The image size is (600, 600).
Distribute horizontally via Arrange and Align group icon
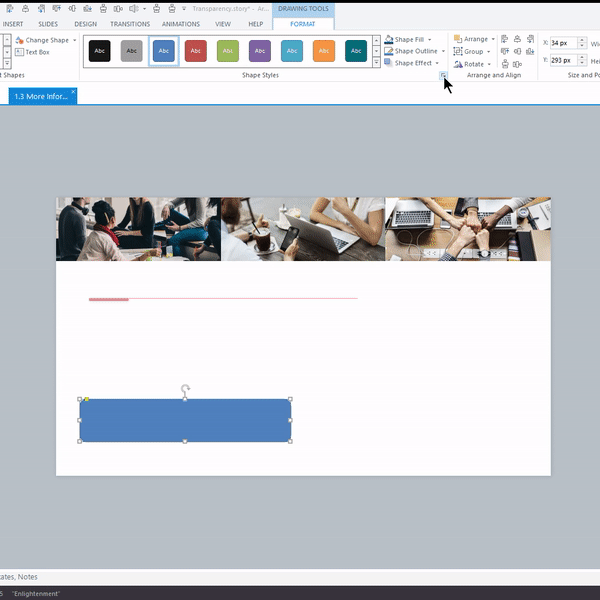point(517,64)
